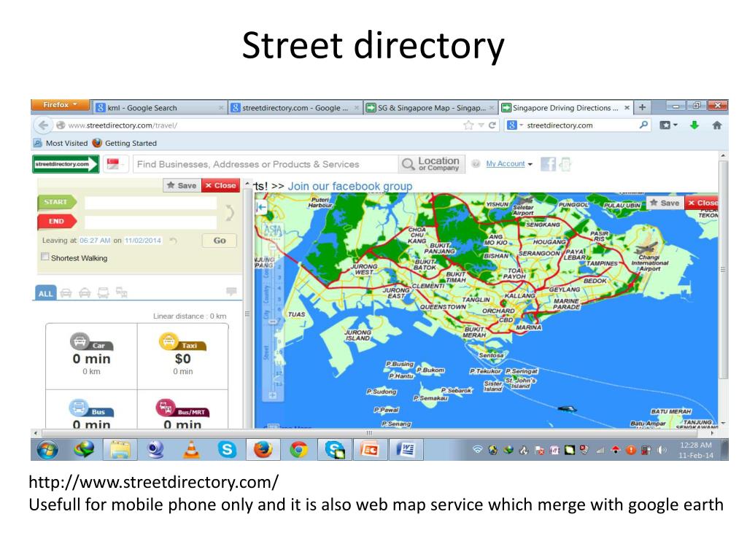Click the END location field
The image size is (747, 560).
150,222
